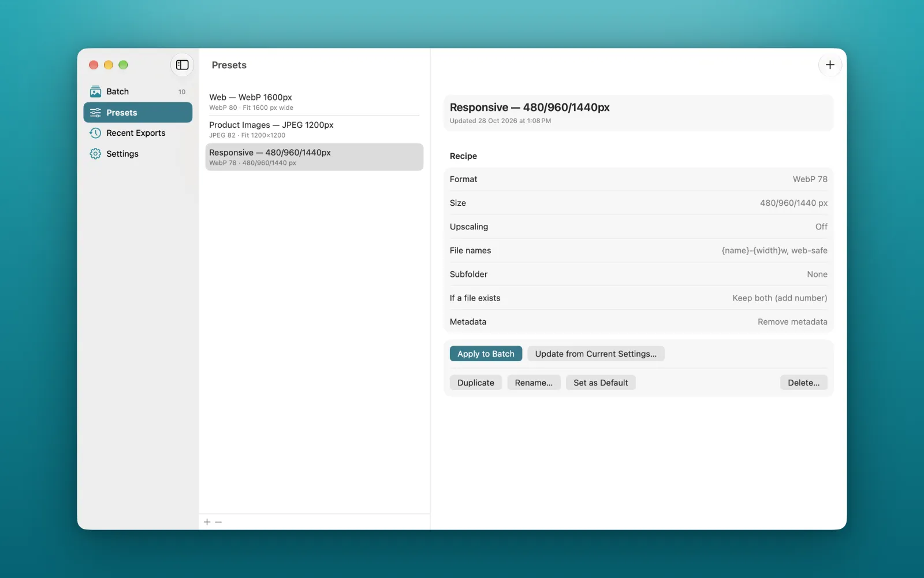This screenshot has width=924, height=578.
Task: Toggle the sidebar visibility icon
Action: tap(182, 65)
